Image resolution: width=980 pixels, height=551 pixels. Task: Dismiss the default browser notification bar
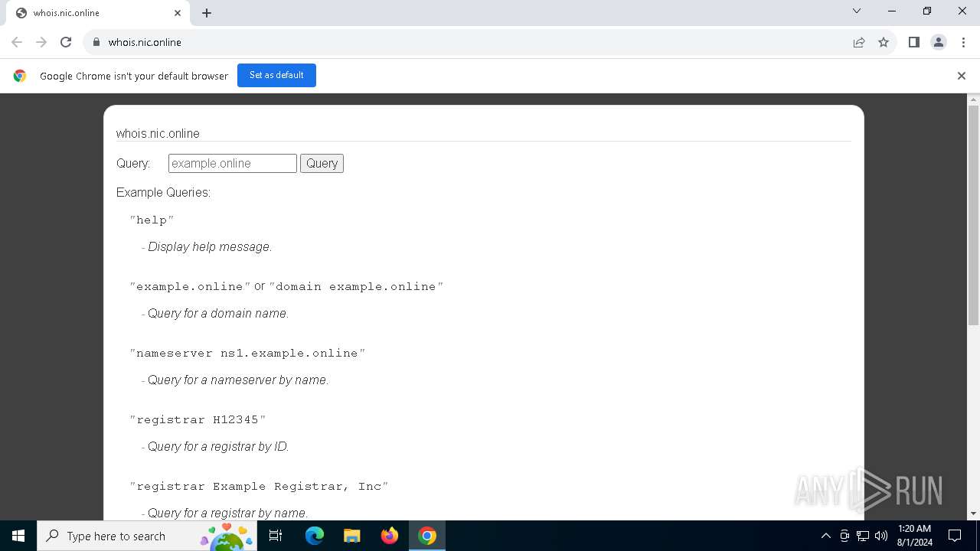pos(962,76)
